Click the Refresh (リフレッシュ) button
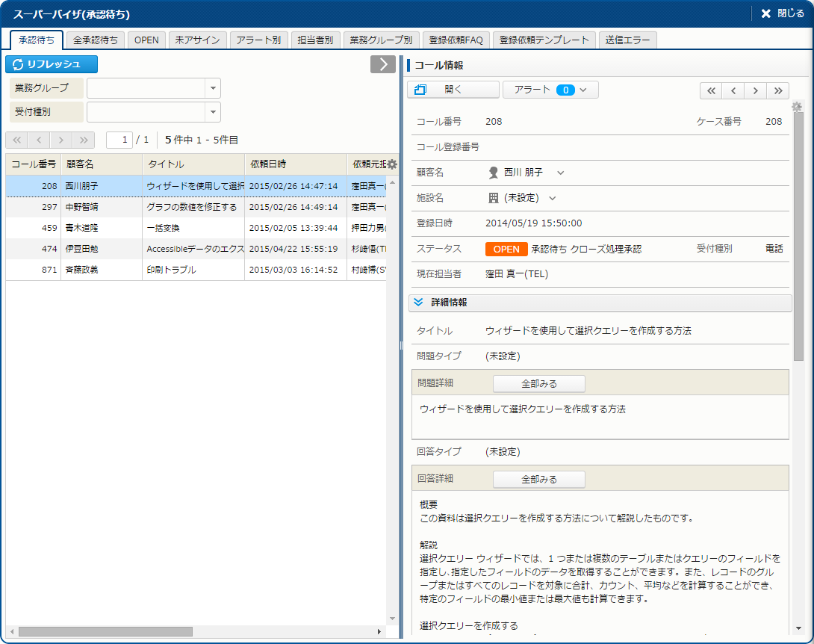The width and height of the screenshot is (814, 644). 52,65
